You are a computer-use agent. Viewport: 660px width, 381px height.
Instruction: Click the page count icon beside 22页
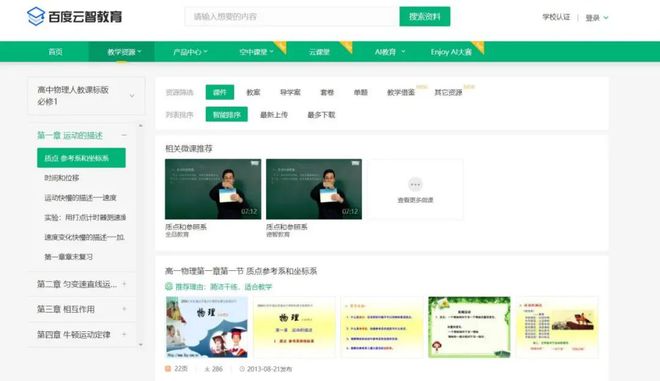(168, 369)
